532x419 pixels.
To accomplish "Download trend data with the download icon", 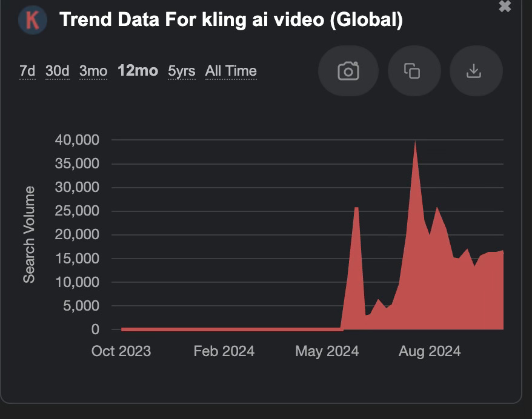I will point(476,71).
